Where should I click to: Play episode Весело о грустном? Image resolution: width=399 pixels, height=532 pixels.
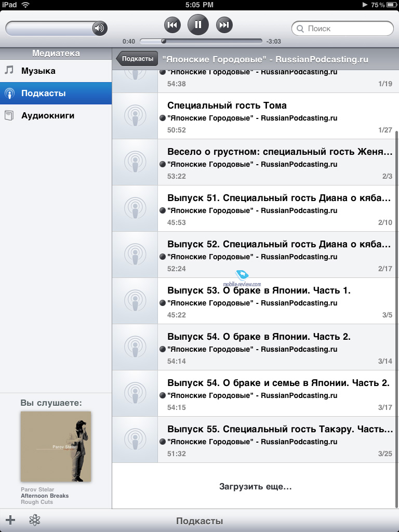256,162
